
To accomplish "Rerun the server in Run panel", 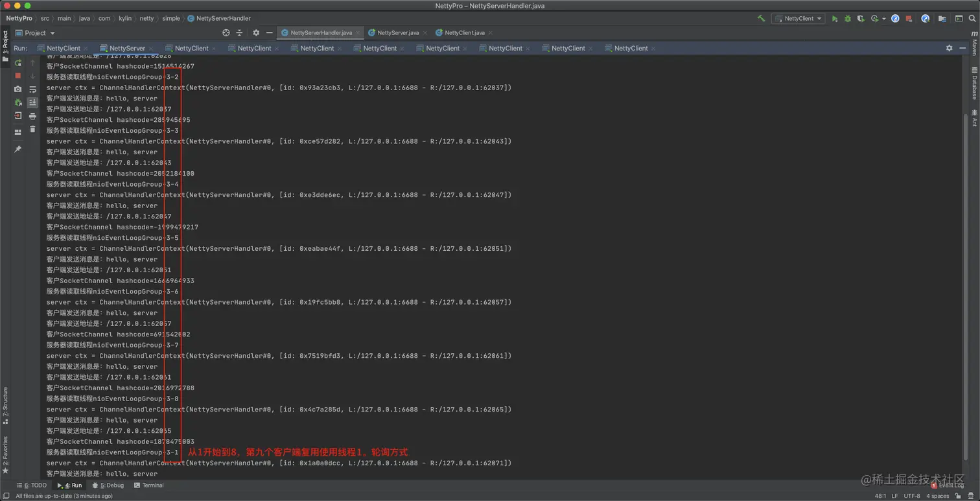I will click(18, 63).
